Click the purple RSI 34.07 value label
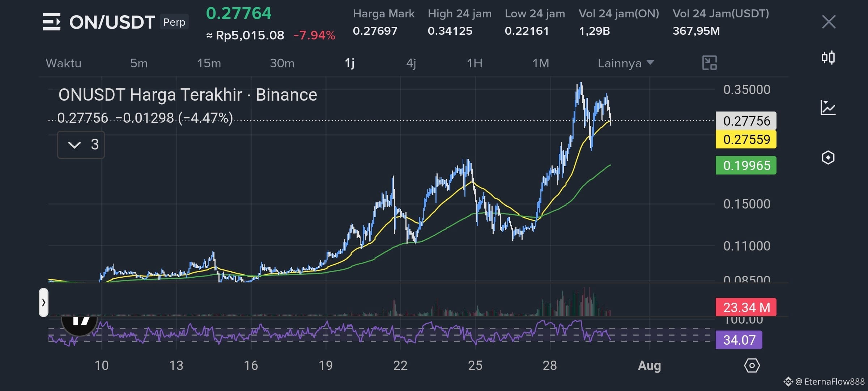The height and width of the screenshot is (391, 868). point(739,340)
